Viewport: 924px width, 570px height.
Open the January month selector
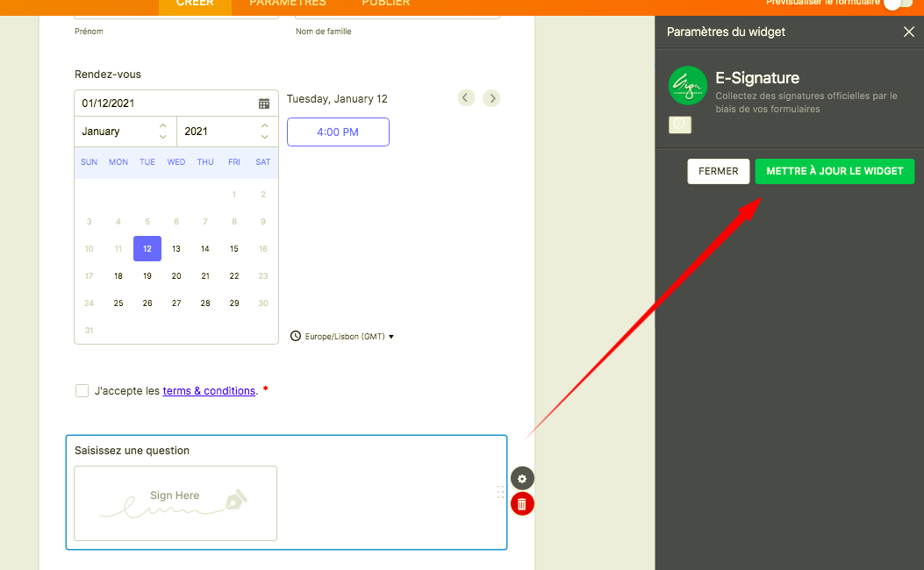click(125, 132)
